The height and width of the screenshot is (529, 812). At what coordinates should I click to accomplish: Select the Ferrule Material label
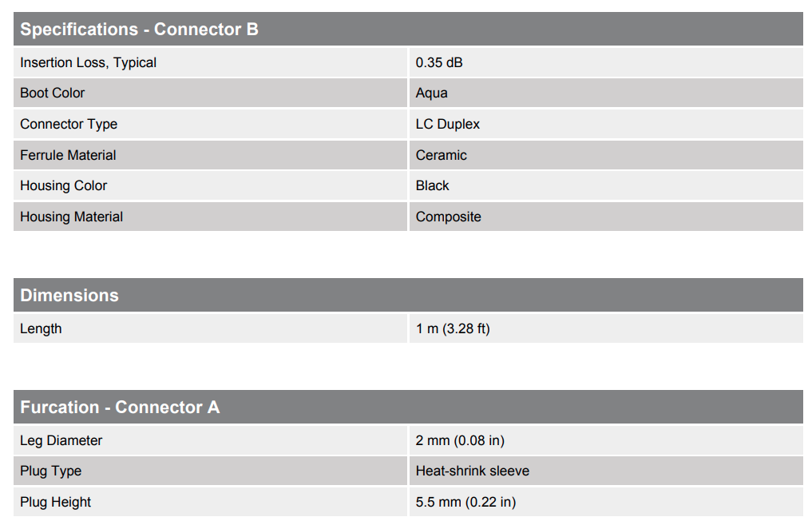(x=68, y=155)
